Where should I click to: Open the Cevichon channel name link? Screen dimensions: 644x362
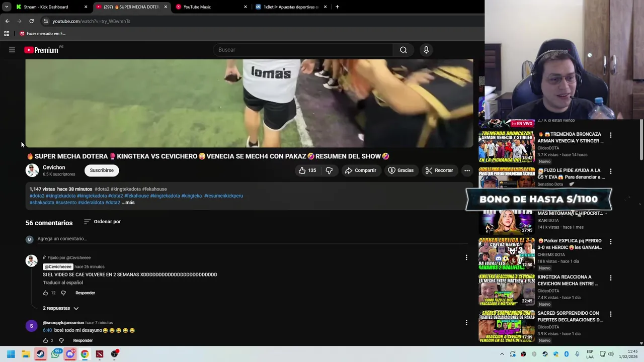[x=54, y=167]
